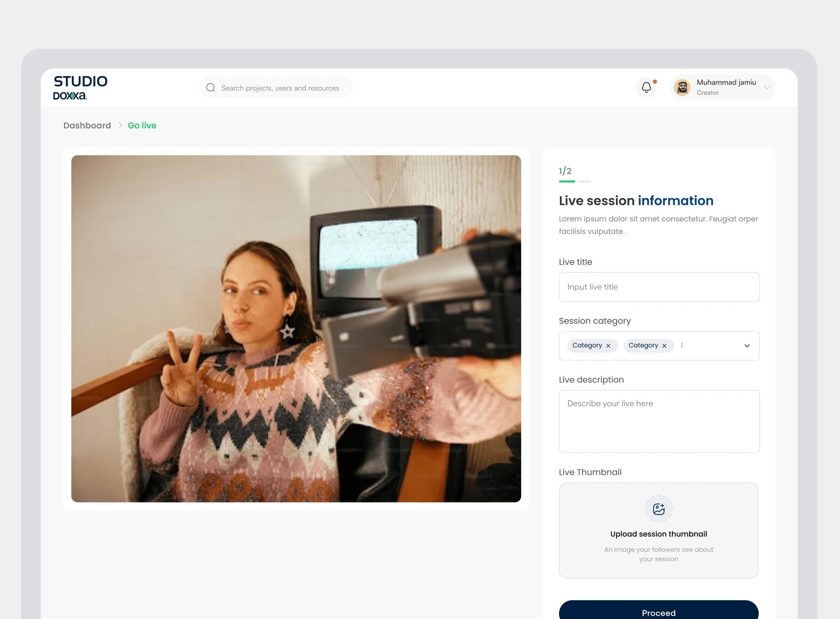Toggle the category multi-select dropdown open
840x619 pixels.
click(x=748, y=345)
